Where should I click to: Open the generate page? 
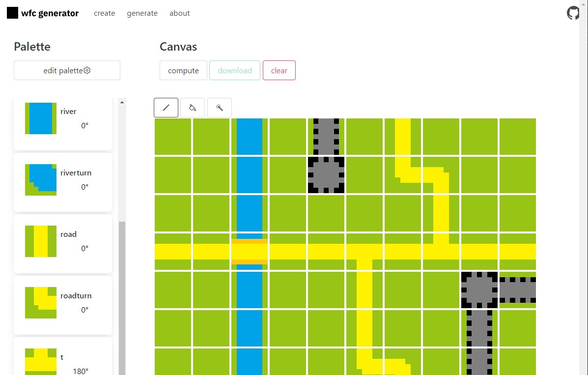click(142, 13)
